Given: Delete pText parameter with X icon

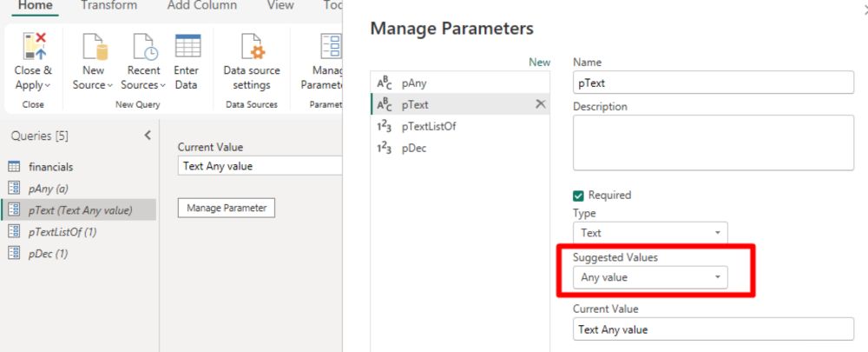Looking at the screenshot, I should (x=540, y=104).
